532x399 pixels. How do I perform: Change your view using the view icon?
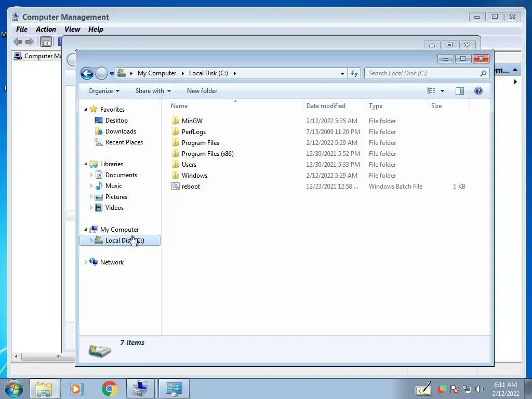pos(431,91)
